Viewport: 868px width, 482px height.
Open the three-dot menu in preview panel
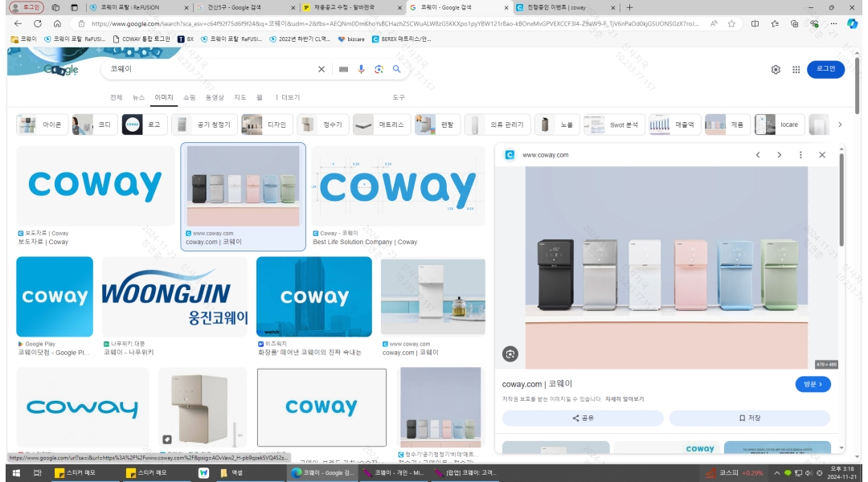(x=800, y=155)
